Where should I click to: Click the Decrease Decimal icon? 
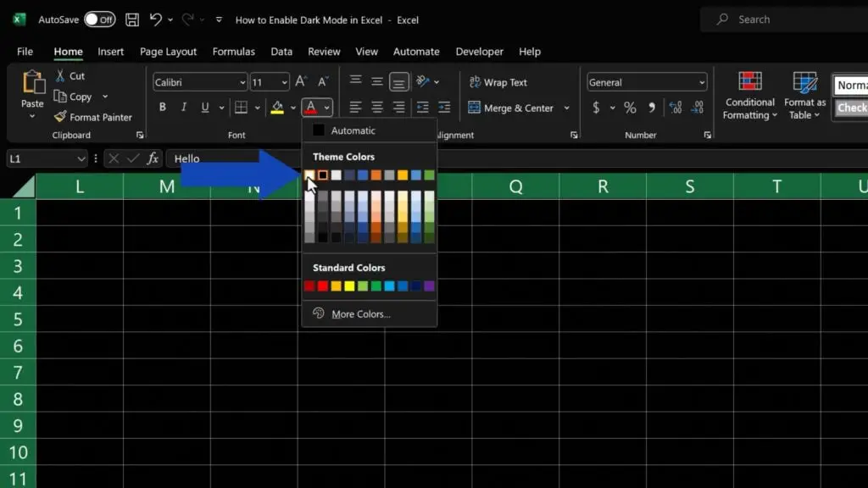tap(698, 108)
